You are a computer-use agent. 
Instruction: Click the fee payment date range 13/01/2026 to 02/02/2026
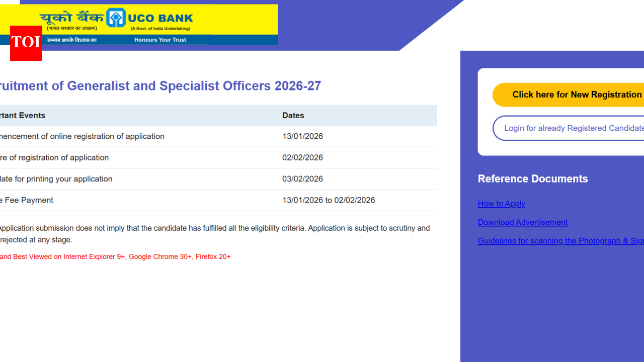pos(329,200)
